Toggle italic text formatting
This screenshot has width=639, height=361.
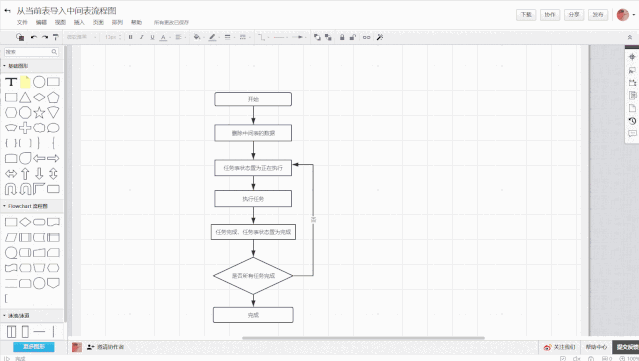[x=141, y=37]
